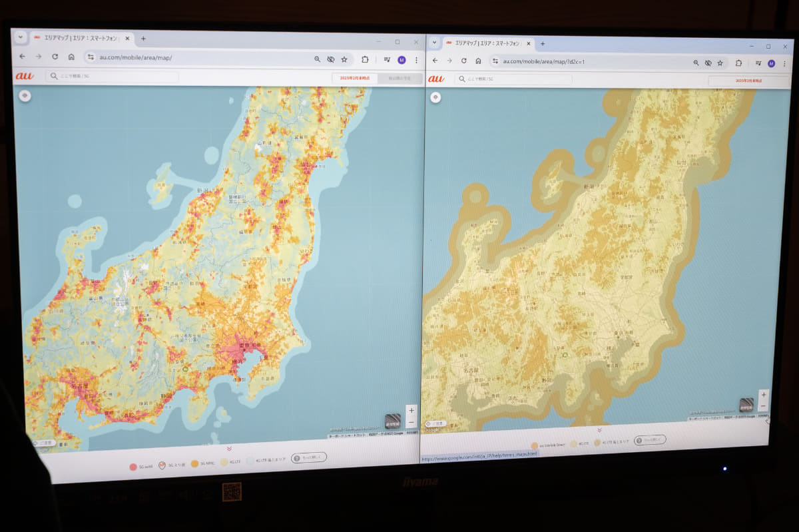View site information in the right window's address bar
This screenshot has height=532, width=799.
click(x=495, y=61)
